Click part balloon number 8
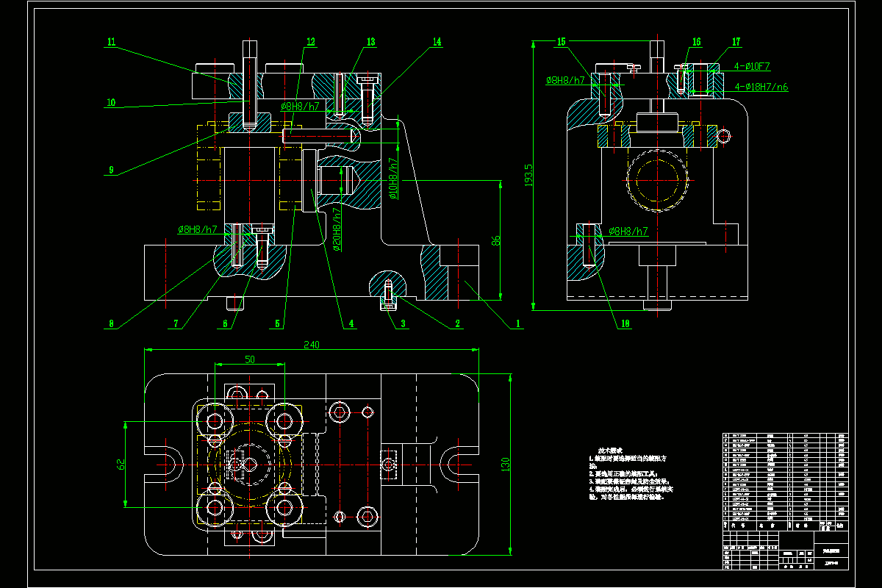The height and width of the screenshot is (588, 882). [x=111, y=323]
